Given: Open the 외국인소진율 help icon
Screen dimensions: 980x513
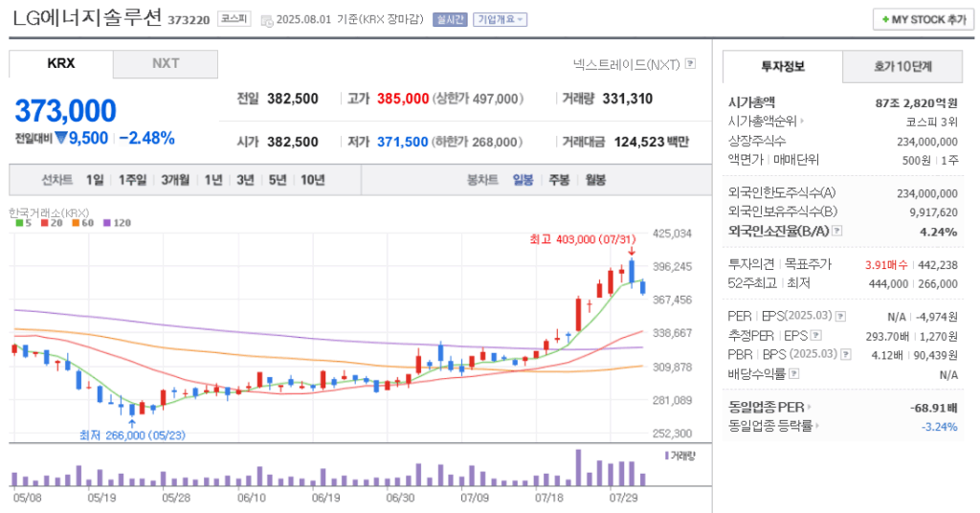Looking at the screenshot, I should coord(837,231).
